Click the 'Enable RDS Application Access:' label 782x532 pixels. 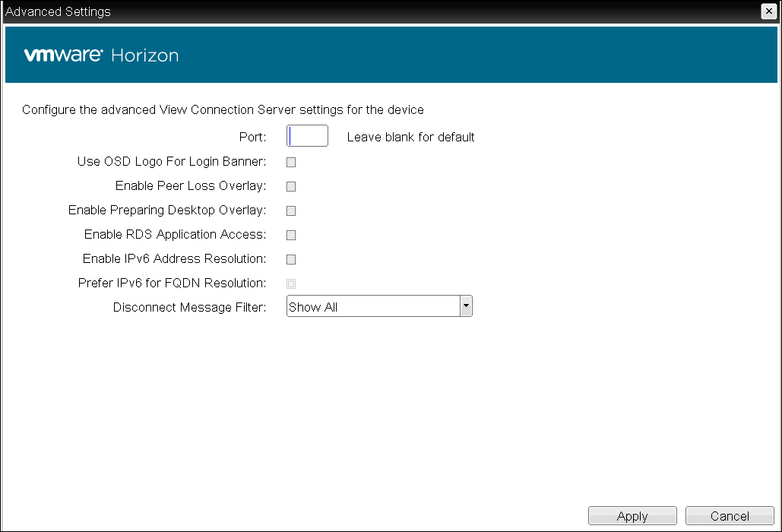[x=175, y=234]
